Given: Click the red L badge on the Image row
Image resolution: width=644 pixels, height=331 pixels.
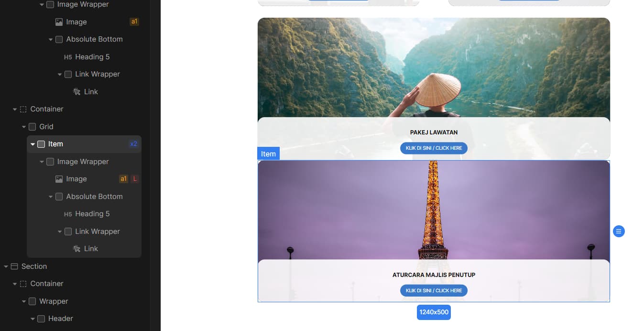Looking at the screenshot, I should coord(135,179).
